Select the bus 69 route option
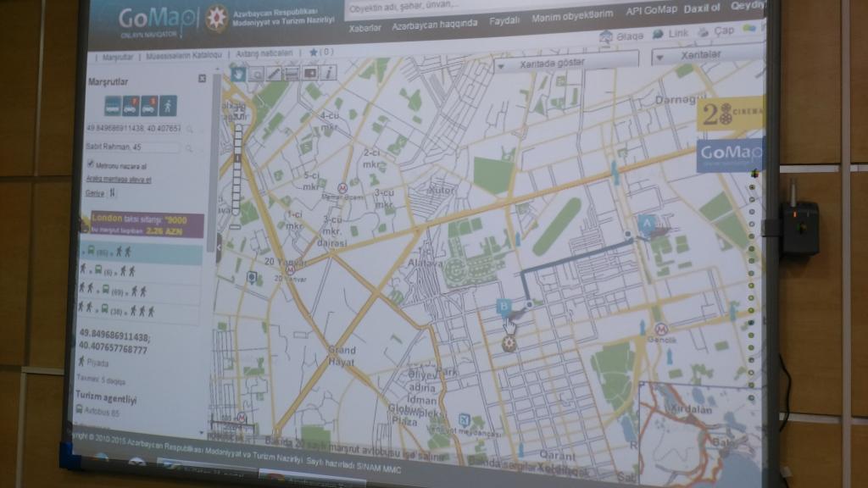Screen dimensions: 868x488 pos(140,290)
